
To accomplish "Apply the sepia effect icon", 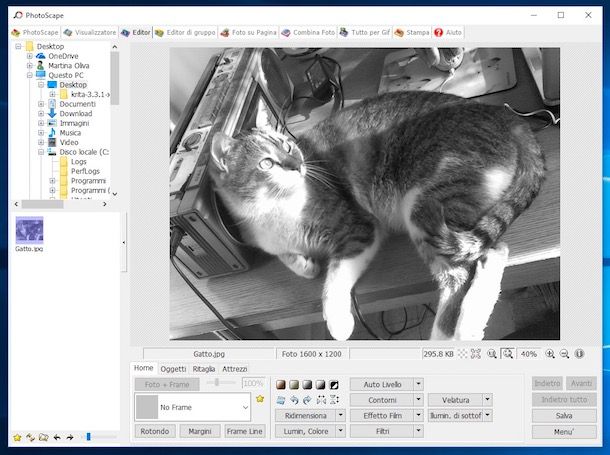I will pos(280,385).
